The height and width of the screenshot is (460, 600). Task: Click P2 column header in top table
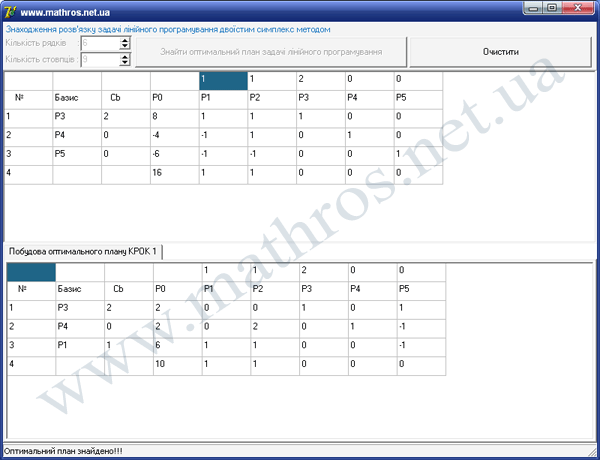click(x=272, y=100)
